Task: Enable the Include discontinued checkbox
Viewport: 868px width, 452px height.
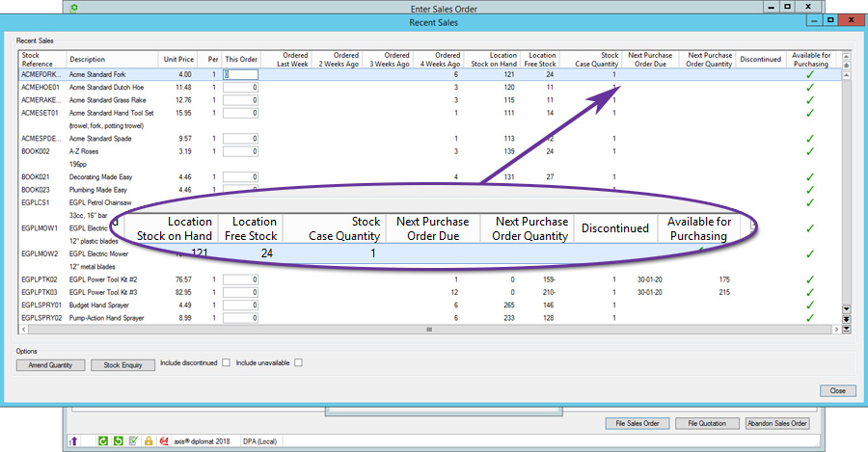Action: (x=226, y=363)
